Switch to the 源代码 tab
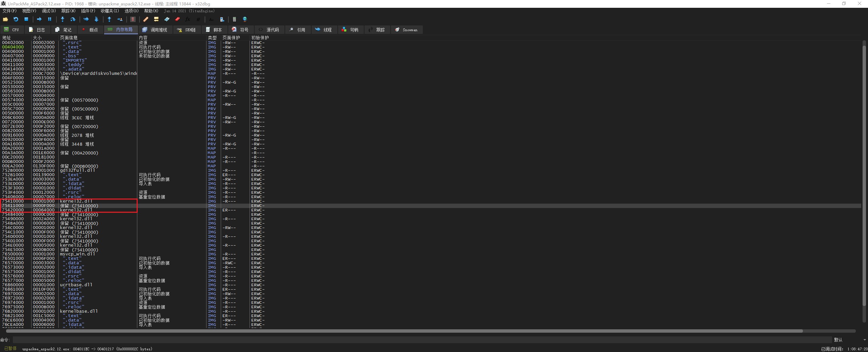 click(x=269, y=30)
